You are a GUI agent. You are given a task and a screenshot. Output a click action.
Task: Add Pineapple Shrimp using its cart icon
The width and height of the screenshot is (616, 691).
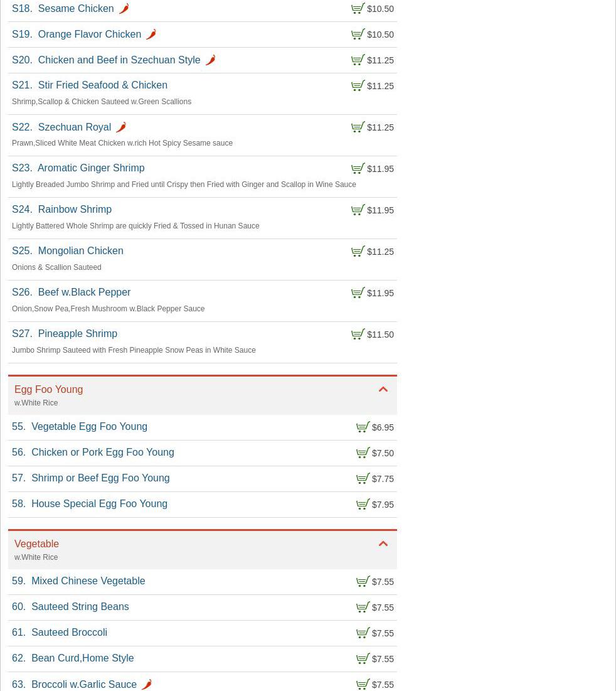(358, 334)
